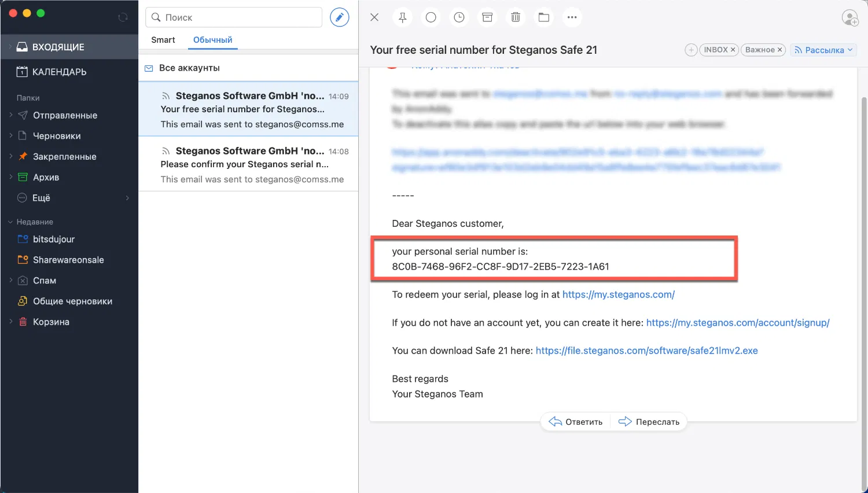Open the Корзина trash folder
This screenshot has width=868, height=493.
coord(51,322)
